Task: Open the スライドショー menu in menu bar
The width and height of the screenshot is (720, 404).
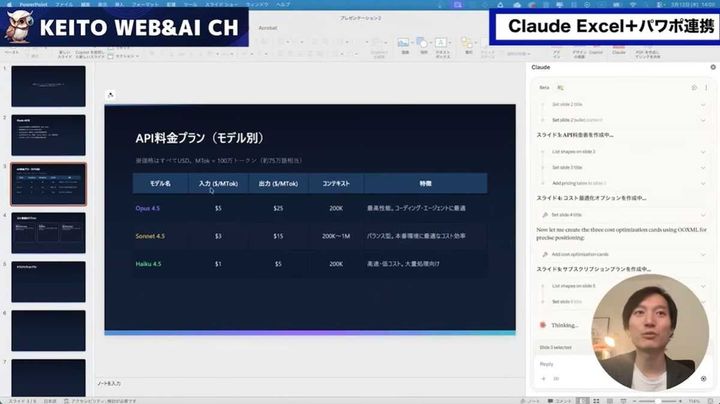Action: 220,4
